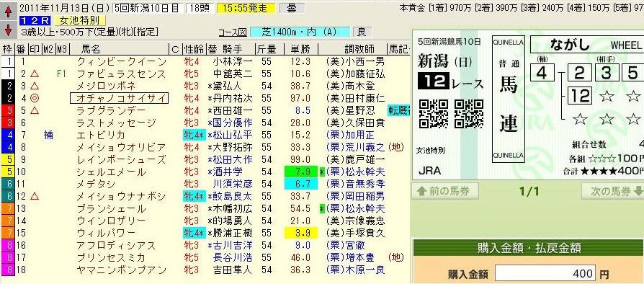Select horse シェルエメール
Image resolution: width=644 pixels, height=284 pixels.
111,172
